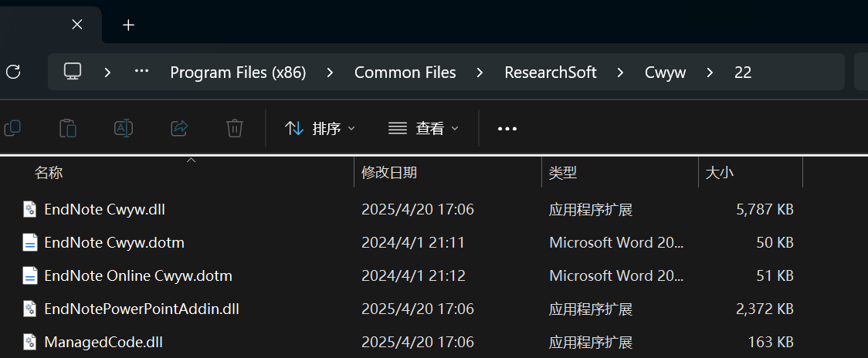868x358 pixels.
Task: Select the file EndNote Cwyw.dotm
Action: tap(114, 243)
